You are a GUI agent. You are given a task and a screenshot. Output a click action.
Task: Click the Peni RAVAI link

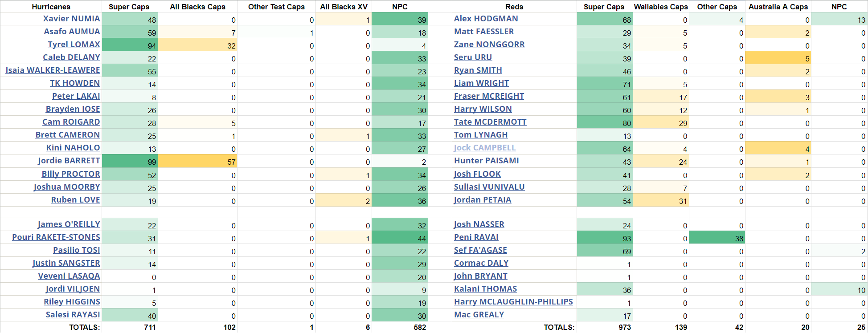point(476,237)
